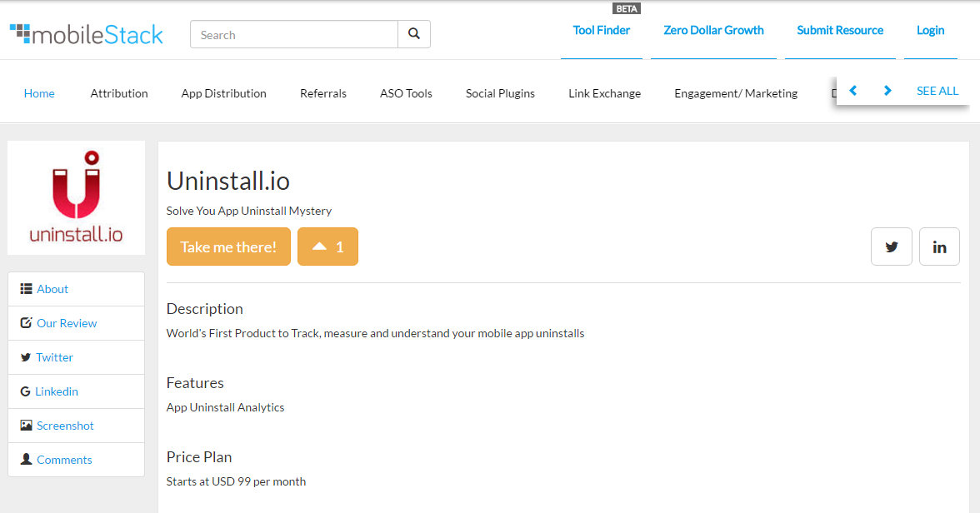Click the Description heading
The height and width of the screenshot is (513, 980).
click(204, 309)
